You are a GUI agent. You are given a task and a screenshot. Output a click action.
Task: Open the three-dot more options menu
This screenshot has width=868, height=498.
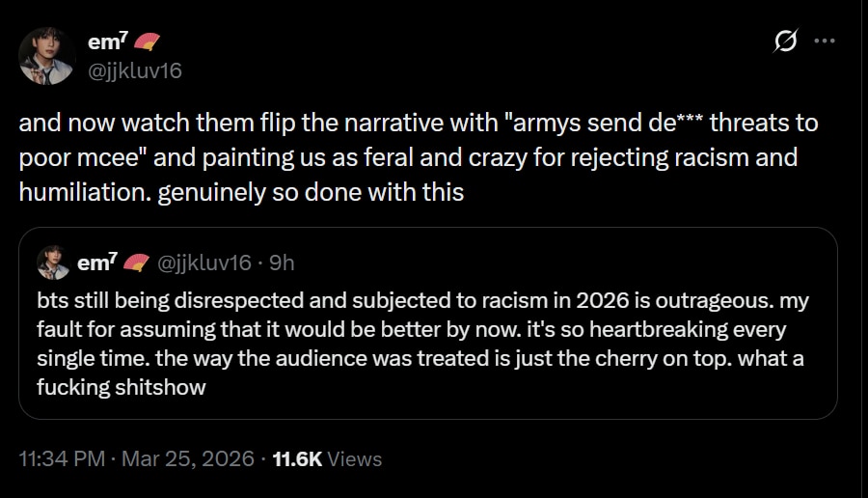[x=825, y=41]
